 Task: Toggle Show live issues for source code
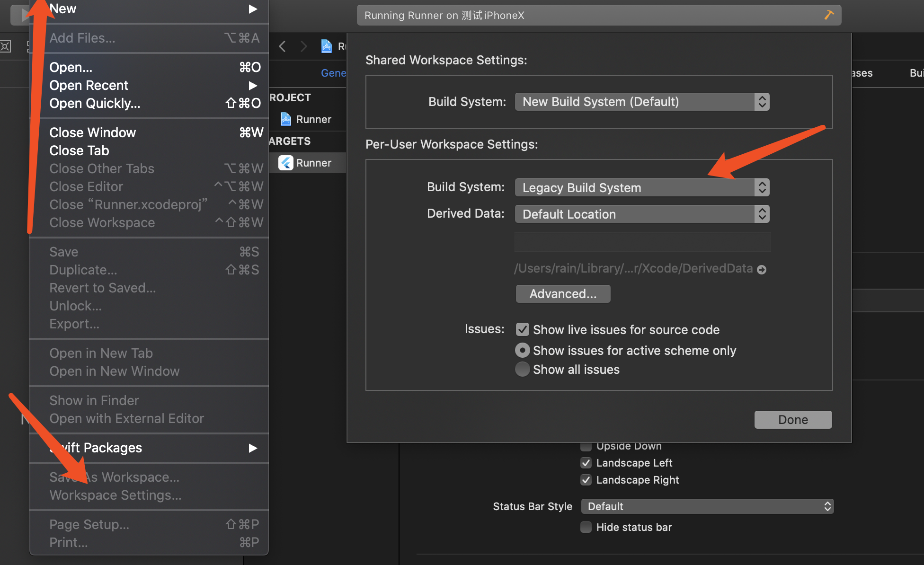[523, 329]
